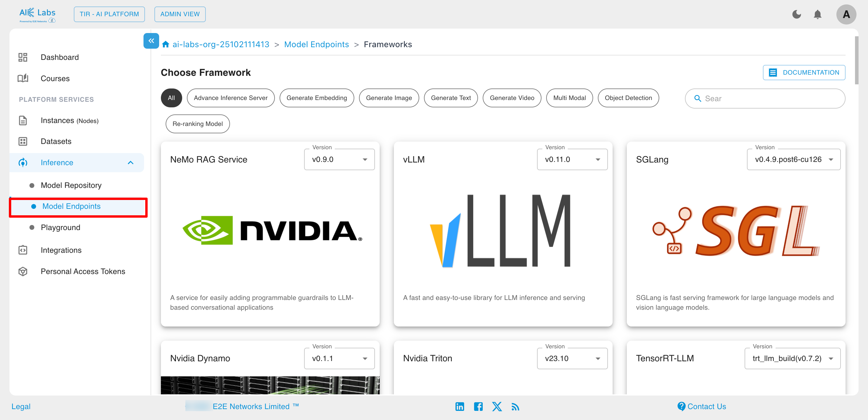Viewport: 868px width, 420px height.
Task: Click home icon in breadcrumb
Action: tap(165, 45)
